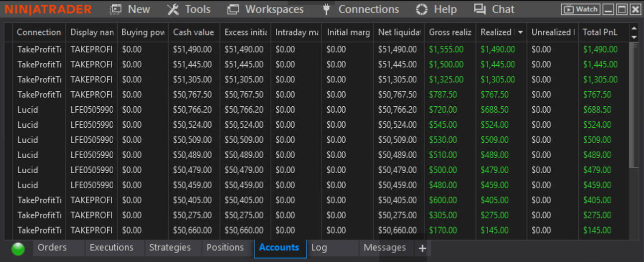This screenshot has width=644, height=262.
Task: Click the grid's scroll up arrow
Action: [x=634, y=28]
